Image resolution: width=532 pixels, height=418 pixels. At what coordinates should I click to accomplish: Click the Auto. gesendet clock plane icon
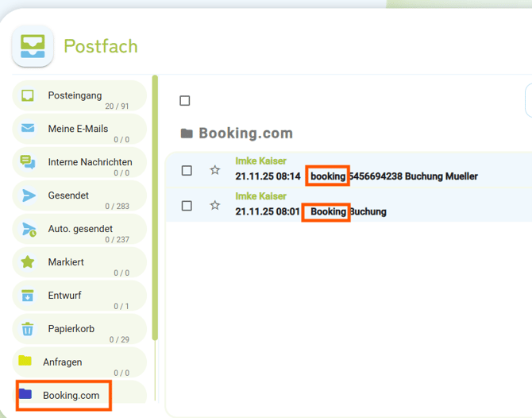[29, 230]
